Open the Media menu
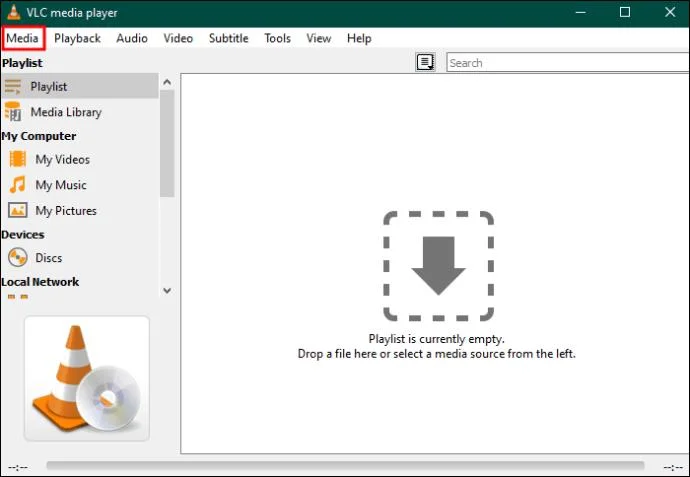 coord(22,38)
